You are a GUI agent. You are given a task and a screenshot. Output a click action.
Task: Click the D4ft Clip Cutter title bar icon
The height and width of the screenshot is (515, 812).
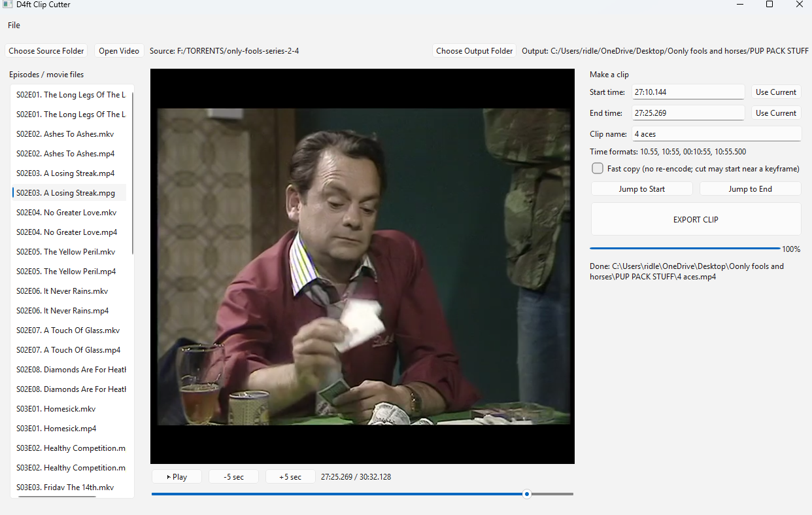tap(7, 5)
